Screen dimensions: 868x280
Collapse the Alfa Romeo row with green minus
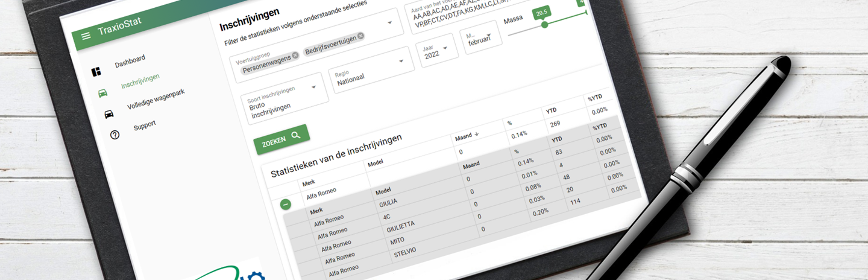pyautogui.click(x=286, y=204)
